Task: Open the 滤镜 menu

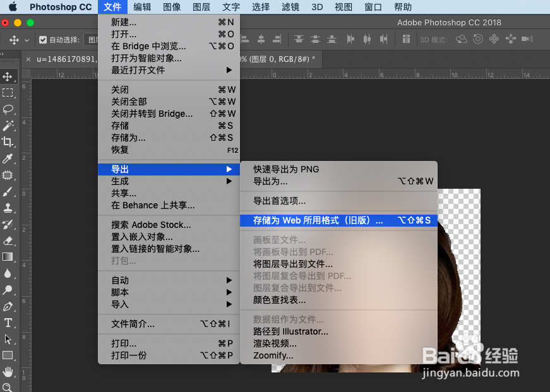Action: [x=290, y=7]
